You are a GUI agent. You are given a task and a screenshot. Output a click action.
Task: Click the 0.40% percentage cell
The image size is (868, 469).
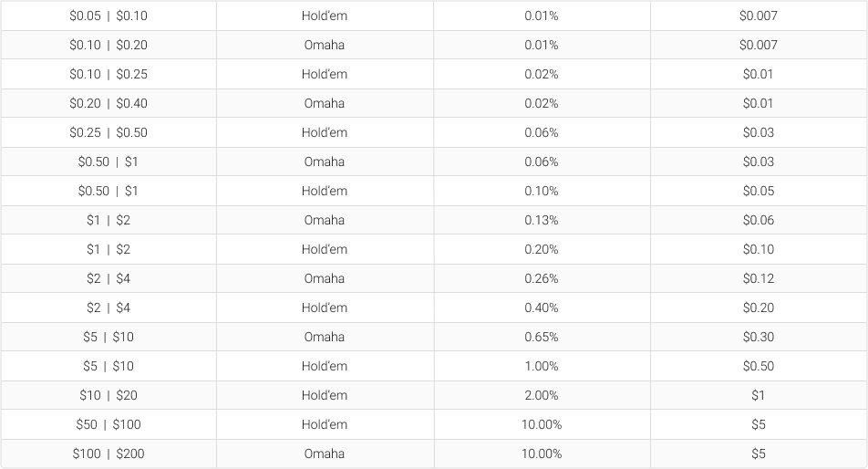coord(542,307)
